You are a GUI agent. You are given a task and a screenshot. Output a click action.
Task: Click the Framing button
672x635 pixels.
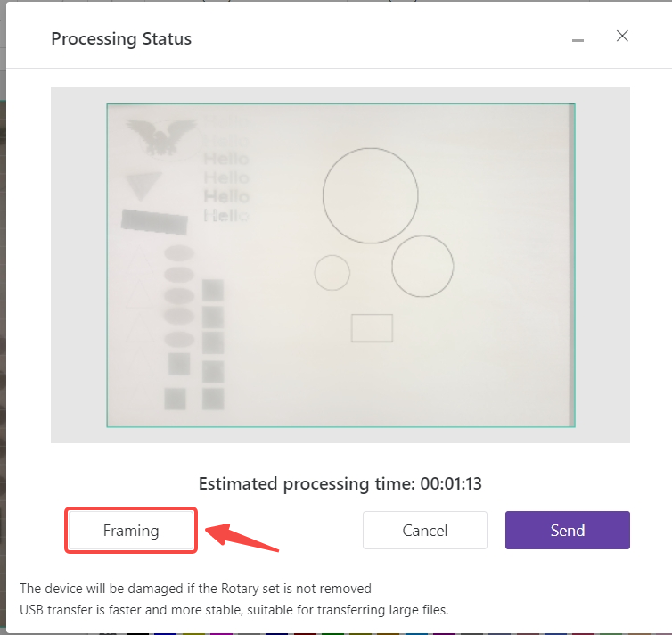(131, 531)
